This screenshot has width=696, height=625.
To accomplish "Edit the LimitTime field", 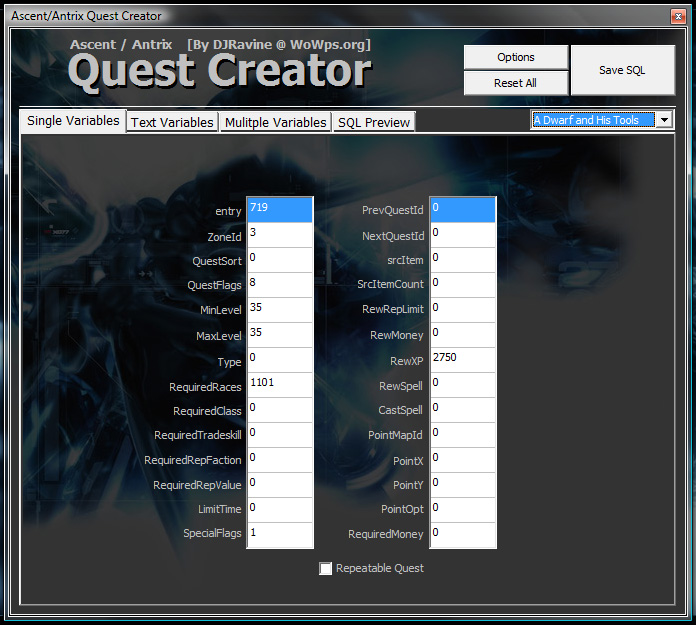I will [x=280, y=510].
